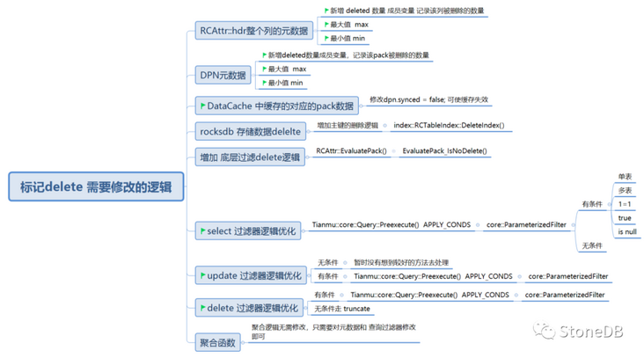Click flag on RCAttr::hdr branch 最小值 min
This screenshot has width=644, height=358.
pos(326,38)
